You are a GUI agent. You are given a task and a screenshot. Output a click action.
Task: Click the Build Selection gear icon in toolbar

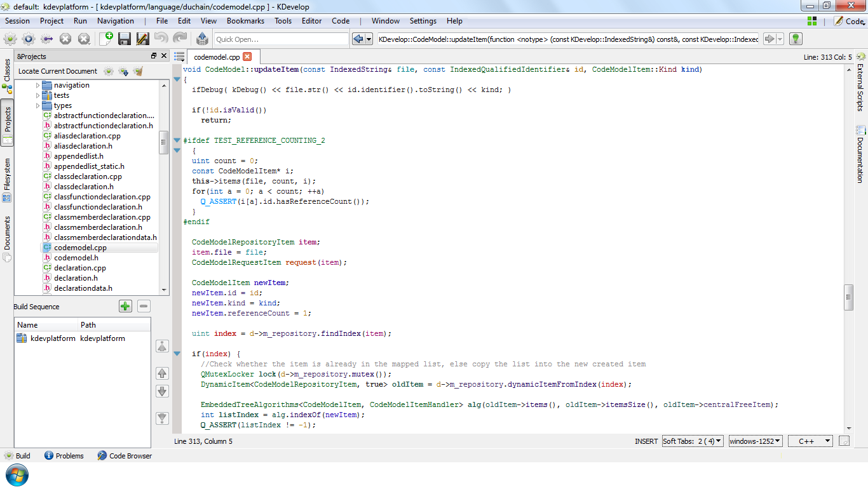coord(10,39)
